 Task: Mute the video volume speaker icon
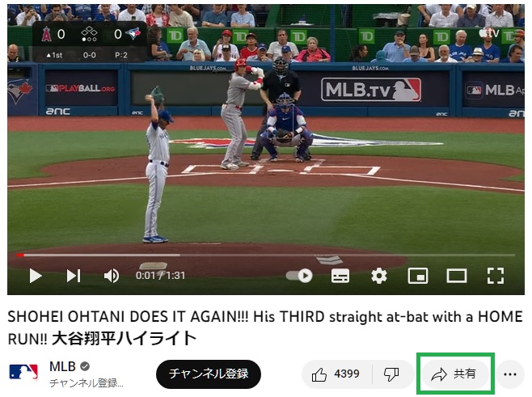(112, 276)
